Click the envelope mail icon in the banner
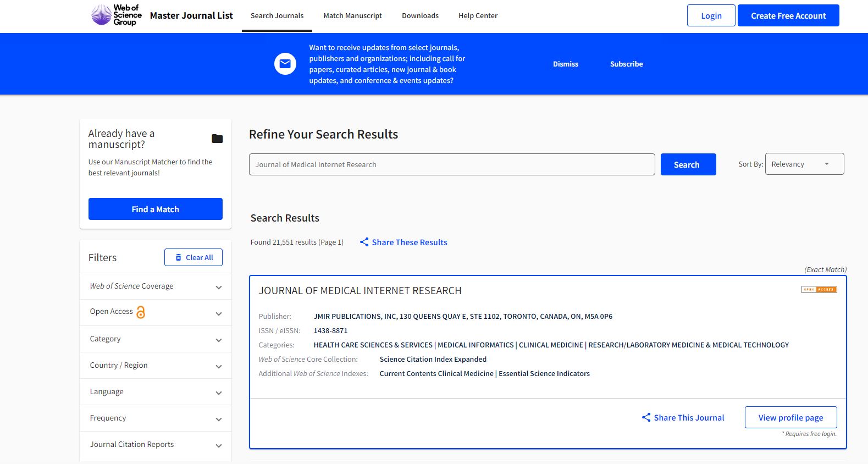 click(285, 64)
